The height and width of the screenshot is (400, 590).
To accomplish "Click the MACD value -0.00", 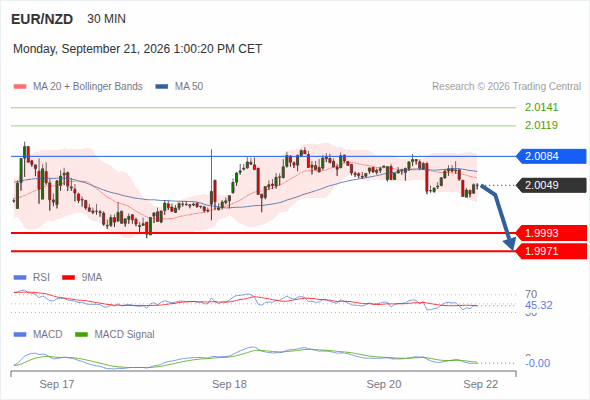I will pos(538,363).
